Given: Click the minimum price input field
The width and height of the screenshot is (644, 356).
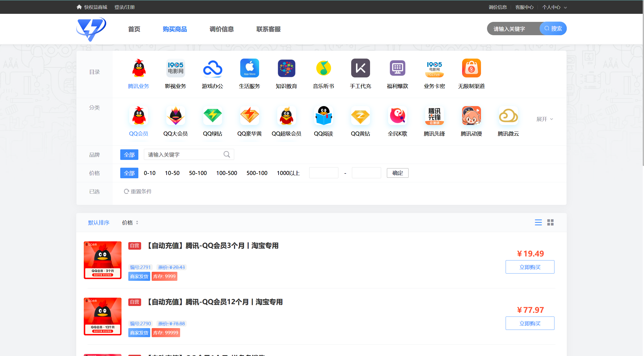Looking at the screenshot, I should 323,173.
